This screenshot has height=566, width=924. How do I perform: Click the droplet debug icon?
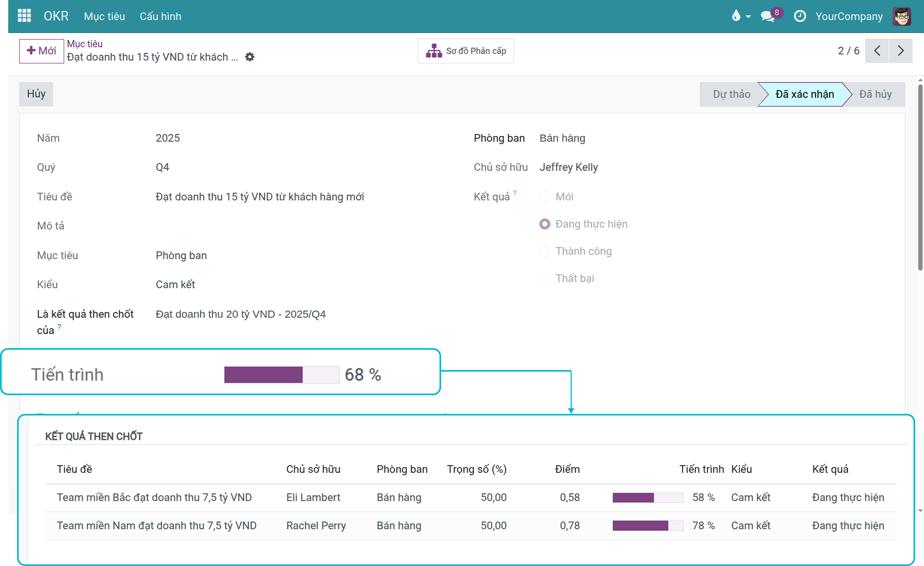pos(736,16)
